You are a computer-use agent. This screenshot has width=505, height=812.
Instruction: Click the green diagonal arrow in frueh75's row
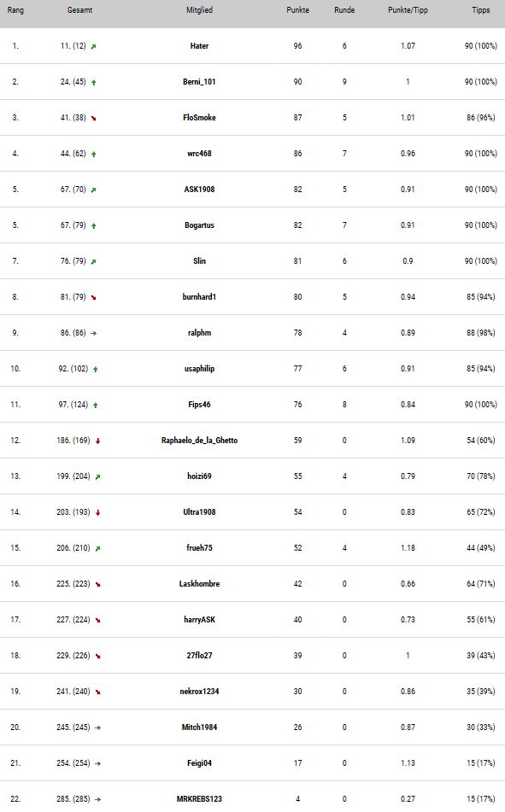coord(97,548)
